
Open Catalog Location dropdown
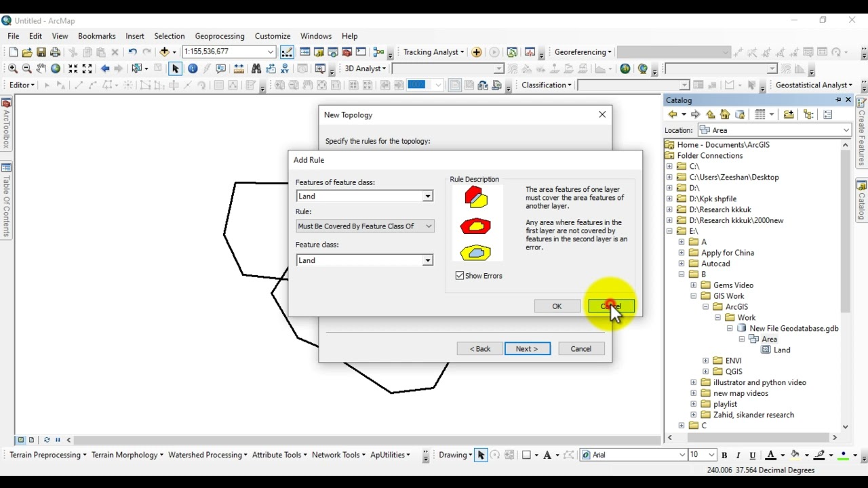coord(846,130)
